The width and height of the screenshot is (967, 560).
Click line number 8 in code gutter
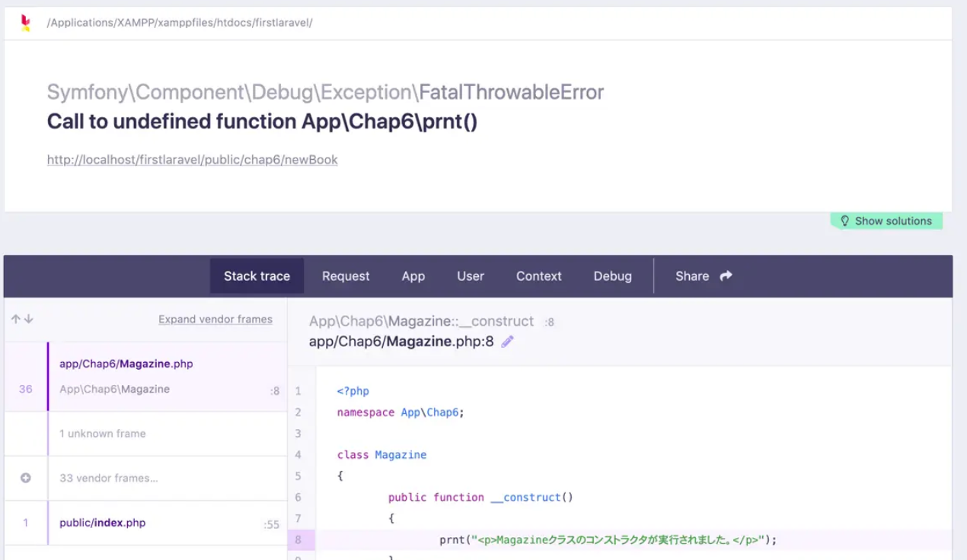[x=298, y=540]
